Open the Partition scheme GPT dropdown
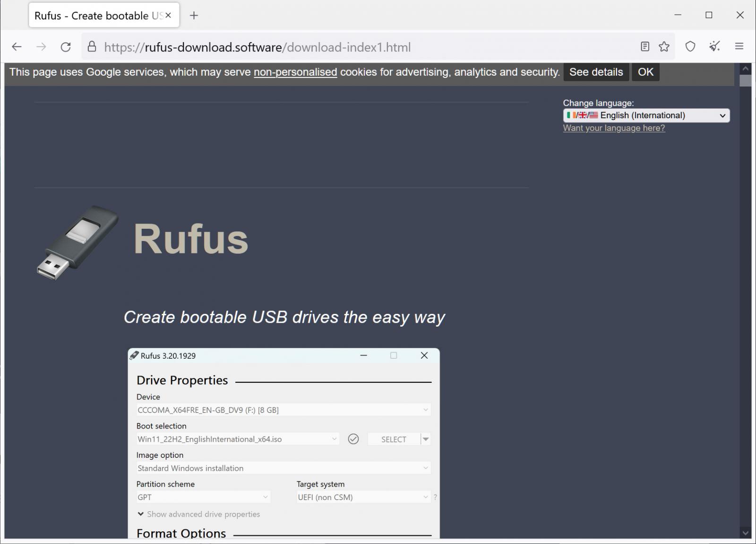 [203, 497]
